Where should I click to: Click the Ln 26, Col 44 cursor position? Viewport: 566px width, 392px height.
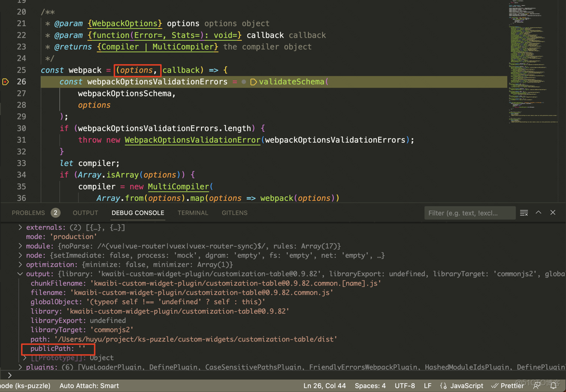pyautogui.click(x=325, y=385)
